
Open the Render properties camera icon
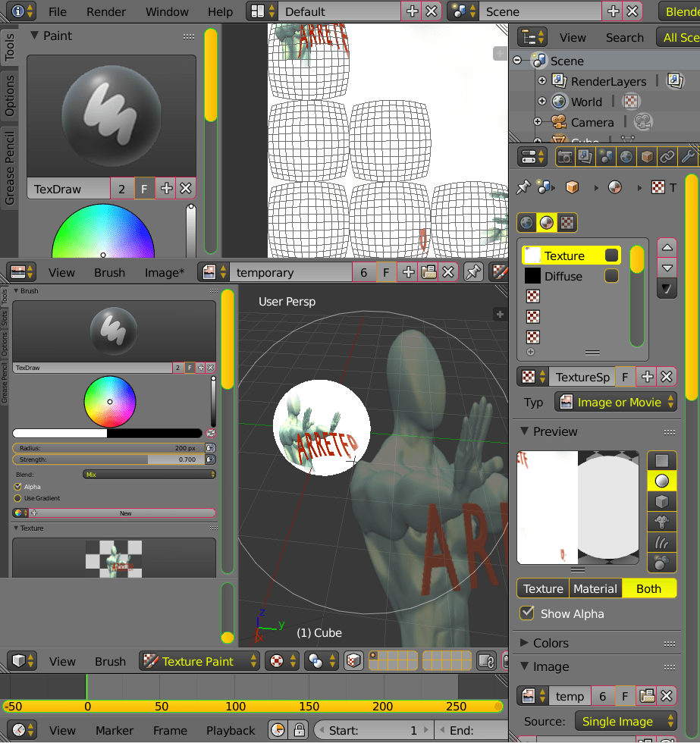click(x=565, y=155)
